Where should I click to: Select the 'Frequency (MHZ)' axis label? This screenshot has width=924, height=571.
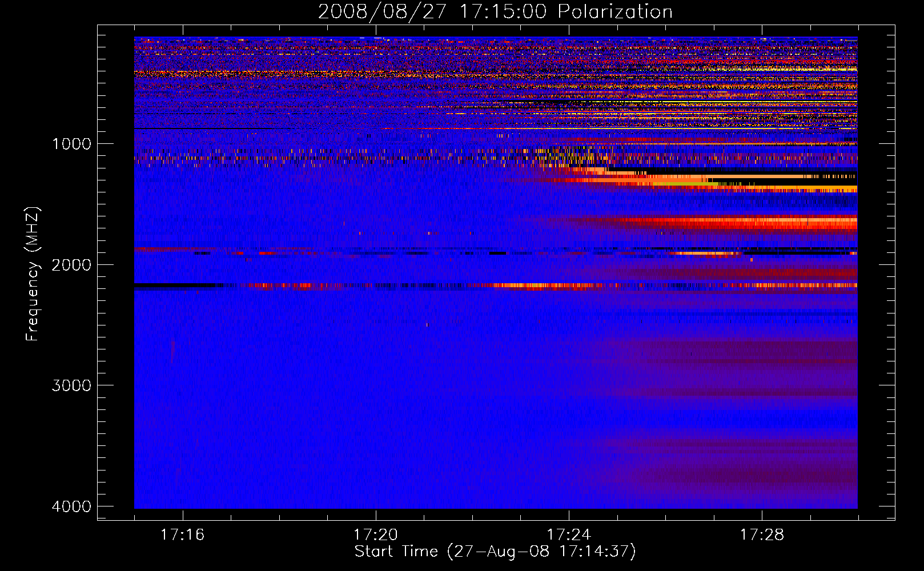click(x=33, y=274)
